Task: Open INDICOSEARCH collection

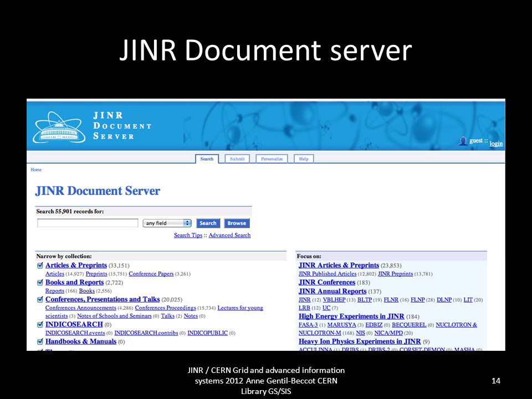Action: coord(74,324)
